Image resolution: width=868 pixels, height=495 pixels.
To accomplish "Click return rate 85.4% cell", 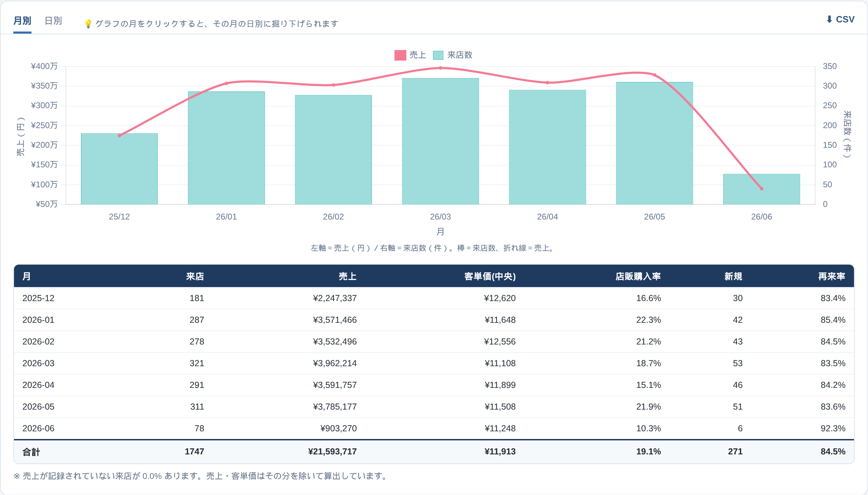I will point(833,320).
